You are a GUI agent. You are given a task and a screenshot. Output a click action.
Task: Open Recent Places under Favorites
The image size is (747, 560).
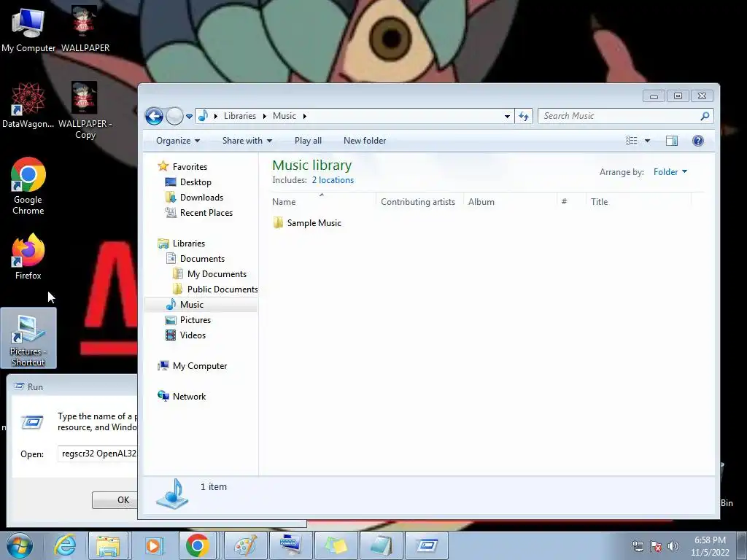[x=198, y=213]
